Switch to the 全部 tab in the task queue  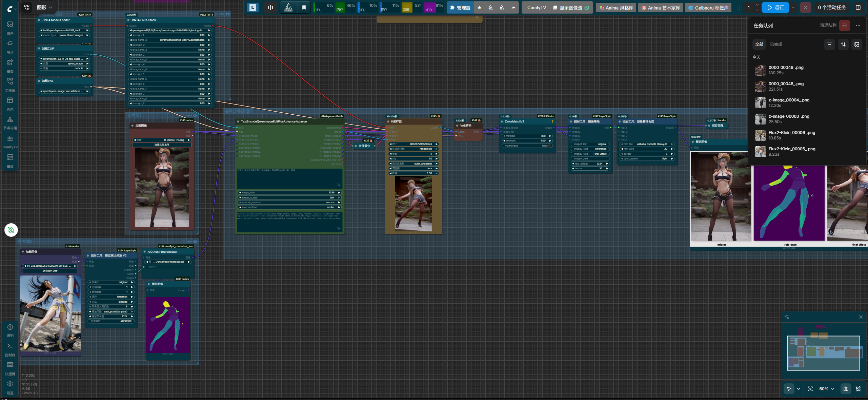coord(759,44)
